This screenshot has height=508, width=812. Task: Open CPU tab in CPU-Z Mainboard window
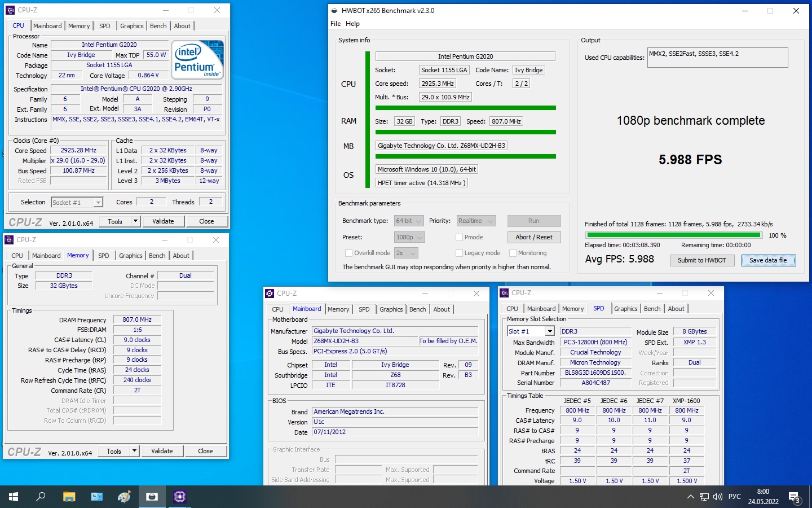277,309
